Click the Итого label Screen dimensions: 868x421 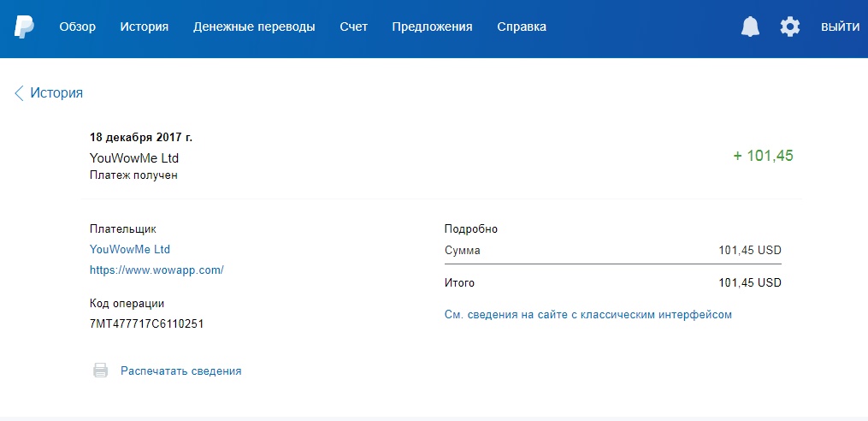459,283
